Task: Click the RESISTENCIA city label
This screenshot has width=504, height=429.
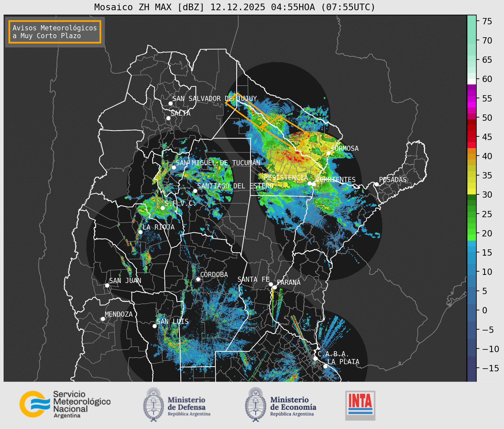Action: pos(286,178)
